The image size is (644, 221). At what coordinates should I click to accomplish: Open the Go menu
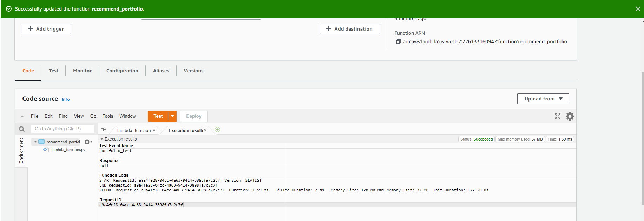tap(93, 116)
